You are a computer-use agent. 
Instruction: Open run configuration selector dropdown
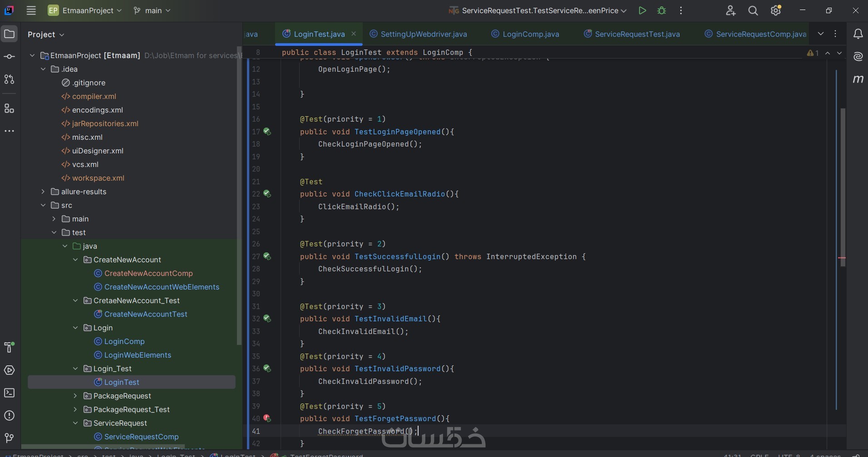[538, 10]
